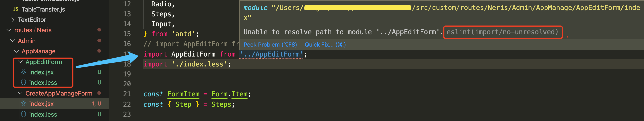Open TableTransfer.js file
Viewport: 644px width, 121px height.
[43, 9]
